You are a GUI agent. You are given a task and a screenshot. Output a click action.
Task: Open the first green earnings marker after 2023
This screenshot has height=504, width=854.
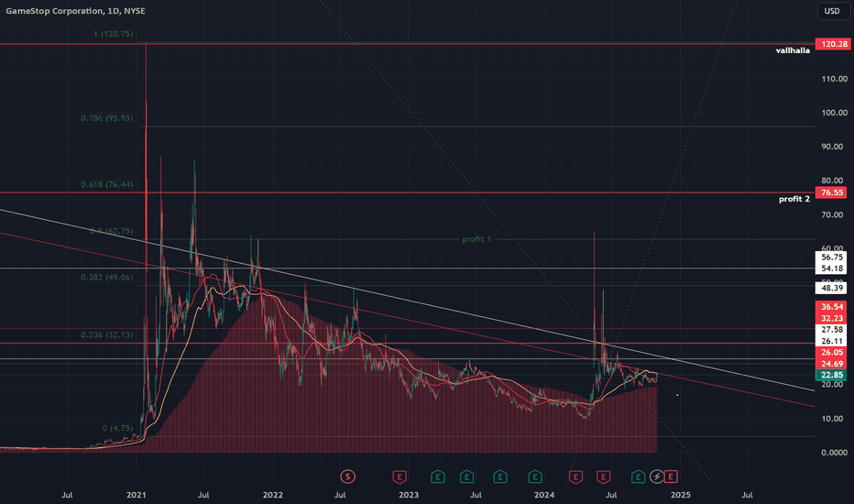[x=437, y=477]
